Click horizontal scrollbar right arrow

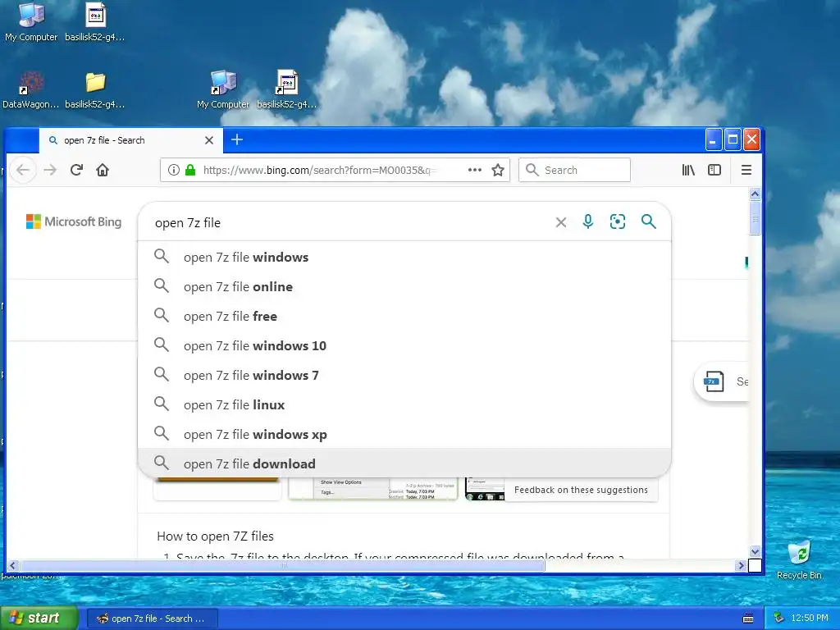pos(741,565)
